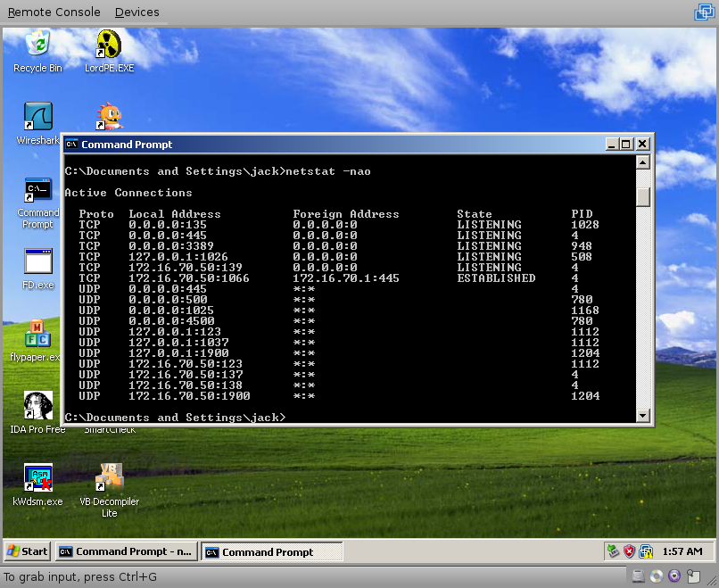Open the Recycle Bin desktop icon
Viewport: 719px width, 588px height.
point(37,51)
